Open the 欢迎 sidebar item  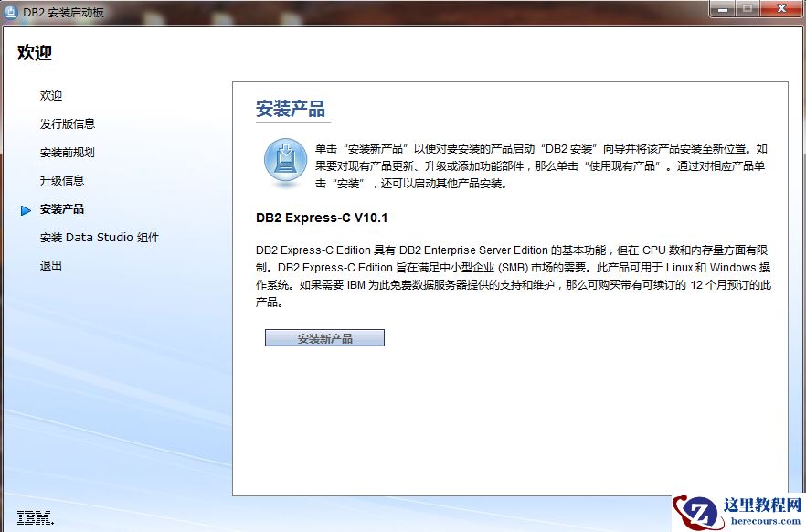[x=51, y=96]
